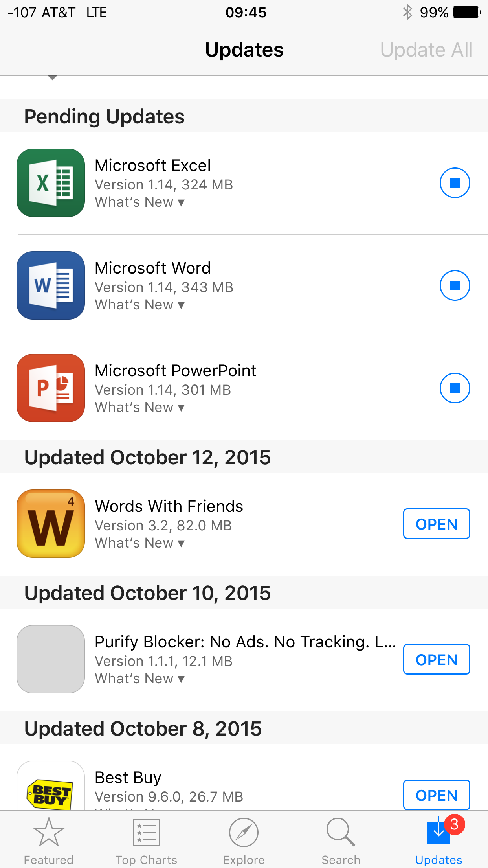
Task: Expand What's New for Words With Friends
Action: (140, 543)
